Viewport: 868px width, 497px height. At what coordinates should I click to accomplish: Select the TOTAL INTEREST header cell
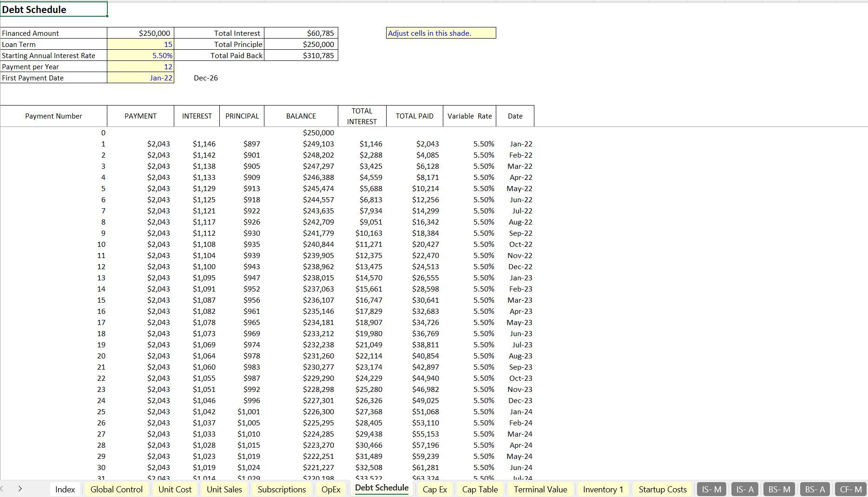362,116
